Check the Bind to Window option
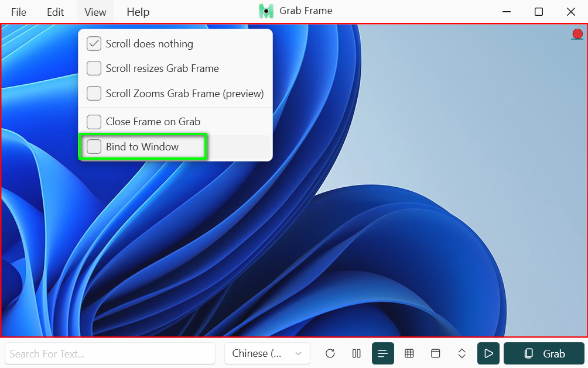Viewport: 588px width, 368px height. pyautogui.click(x=94, y=147)
